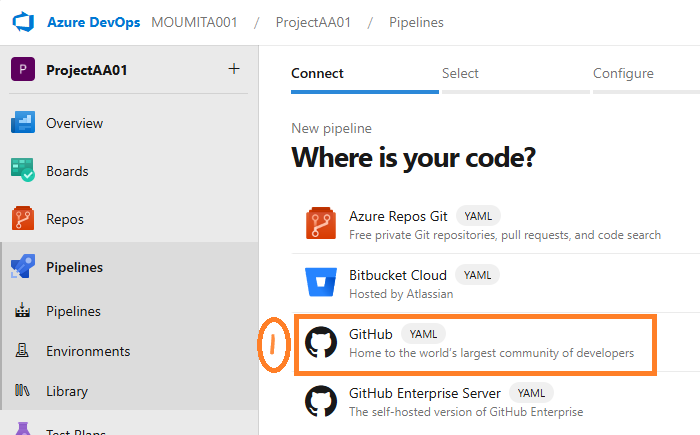Viewport: 700px width, 435px height.
Task: Open the Overview section
Action: [x=75, y=123]
